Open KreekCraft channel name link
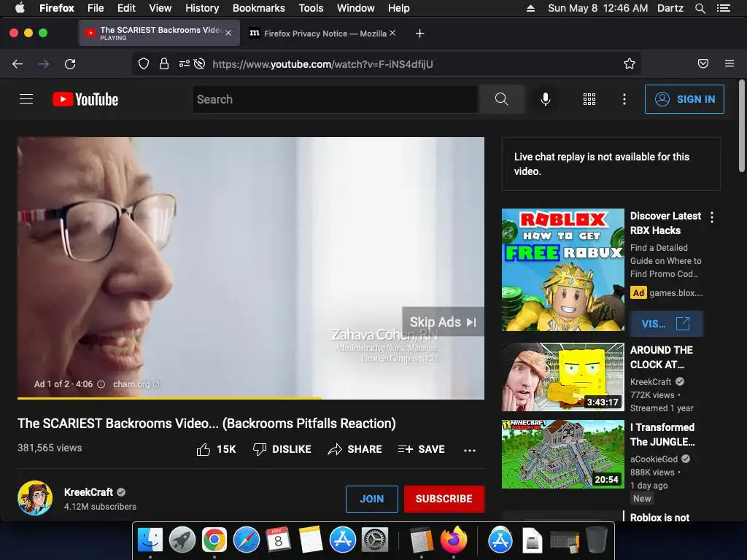747x560 pixels. pyautogui.click(x=88, y=492)
